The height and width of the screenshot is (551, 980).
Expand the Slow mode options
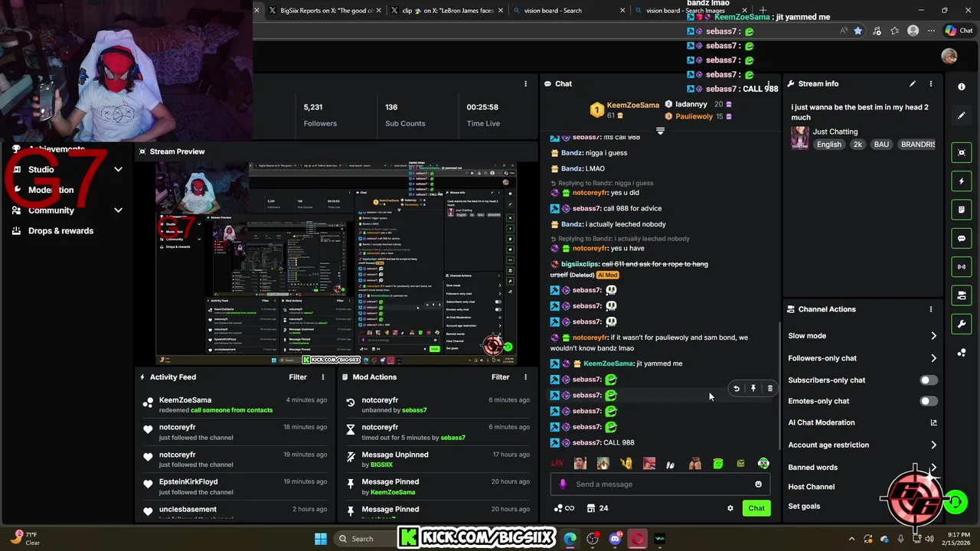pos(933,336)
